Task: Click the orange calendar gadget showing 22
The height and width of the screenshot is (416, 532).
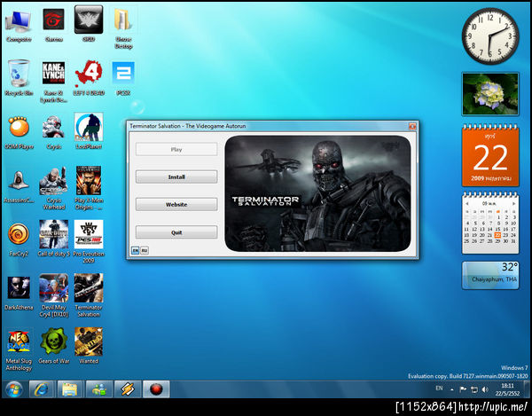Action: pos(490,155)
